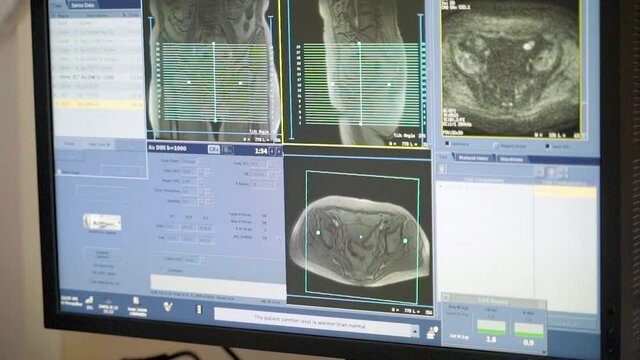The width and height of the screenshot is (640, 360).
Task: Select the yellow highlighted series row
Action: coord(98,104)
